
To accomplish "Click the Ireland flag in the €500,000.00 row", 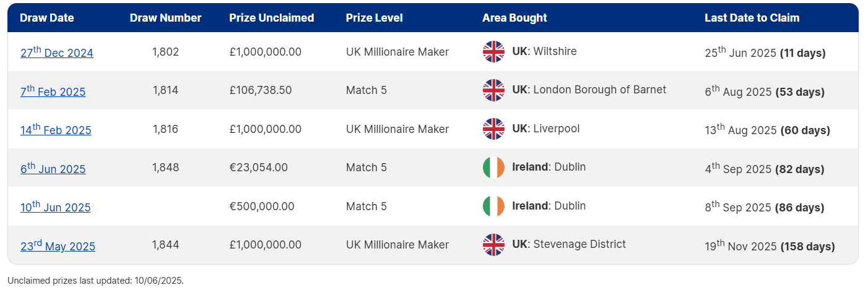I will pos(493,206).
